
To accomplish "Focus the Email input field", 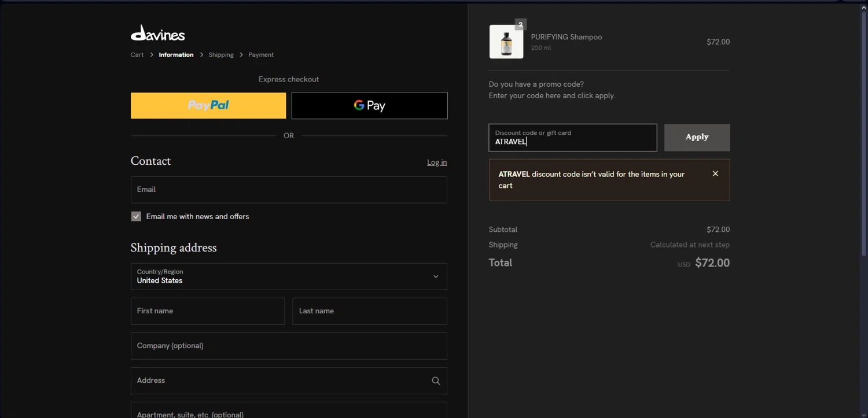I will (x=289, y=190).
